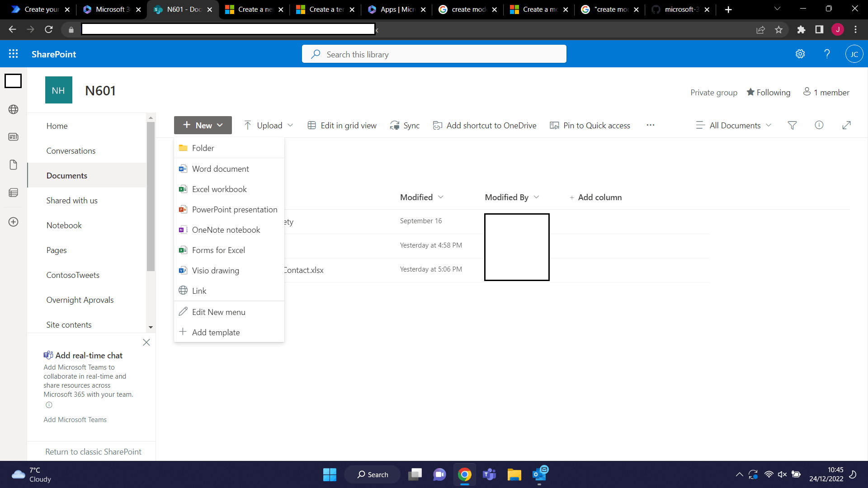This screenshot has width=868, height=488.
Task: Open the All Documents view dropdown
Action: pos(734,125)
